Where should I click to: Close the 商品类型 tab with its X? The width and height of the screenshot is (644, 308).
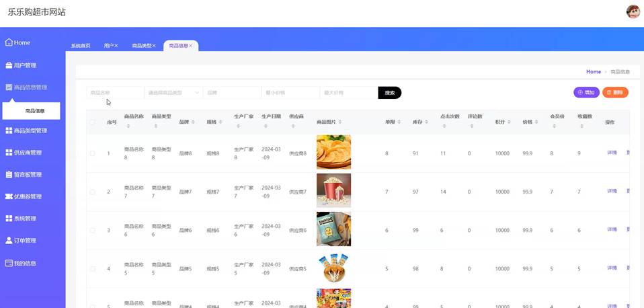(154, 46)
